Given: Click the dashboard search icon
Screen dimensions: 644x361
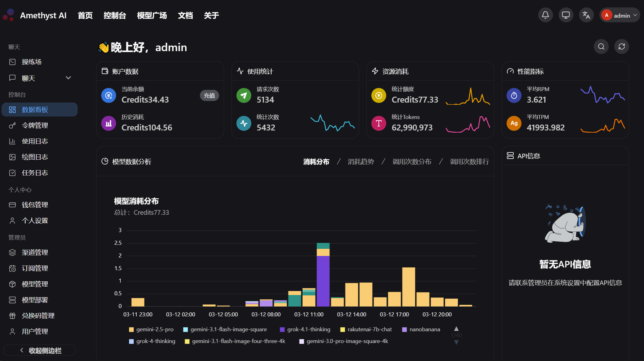Looking at the screenshot, I should [601, 46].
